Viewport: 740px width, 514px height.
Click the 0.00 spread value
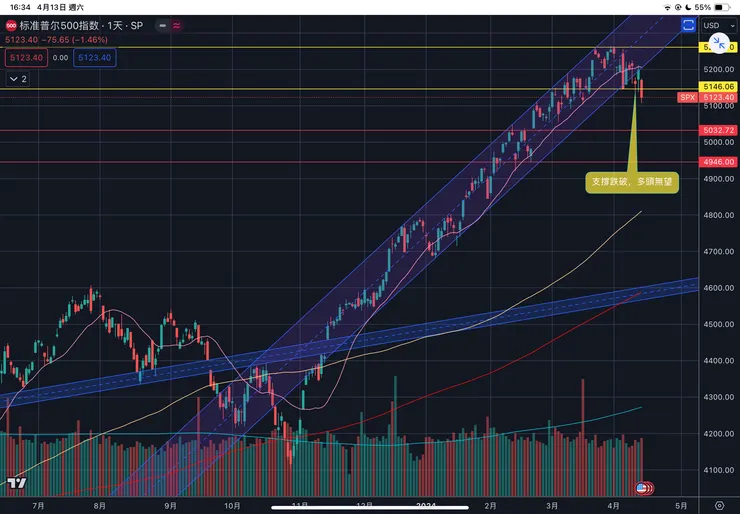tap(60, 58)
